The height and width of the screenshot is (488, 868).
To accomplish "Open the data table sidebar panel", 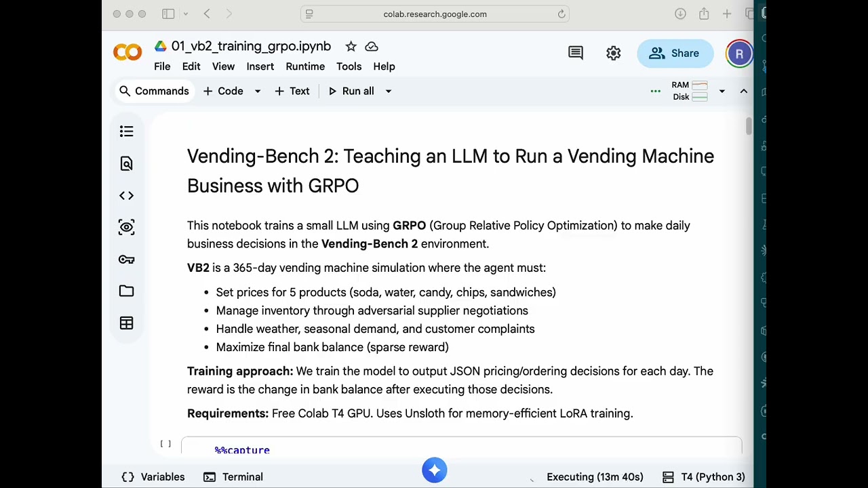I will coord(127,323).
